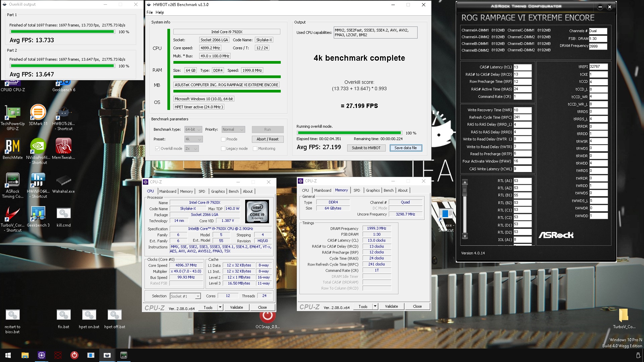Enable the Pmode checkbox

(223, 139)
